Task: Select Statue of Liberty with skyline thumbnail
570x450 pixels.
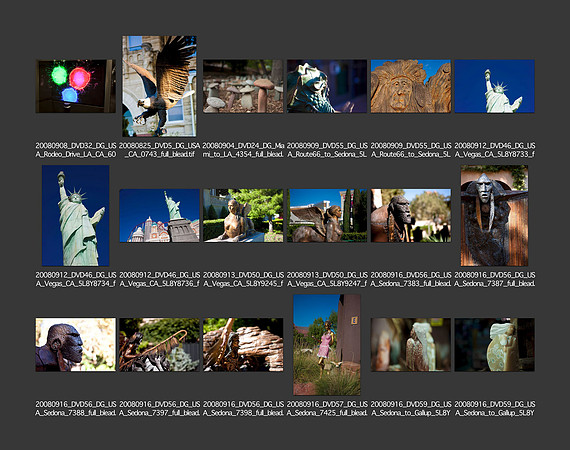Action: point(159,216)
